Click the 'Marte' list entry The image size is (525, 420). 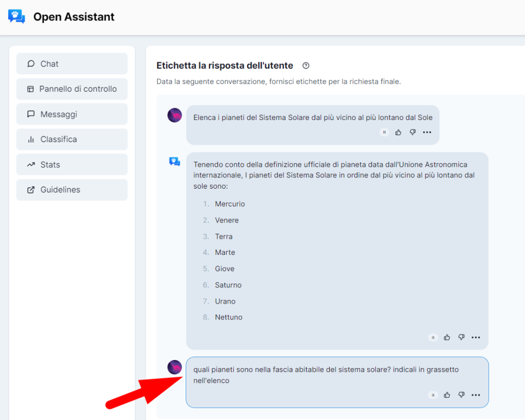[225, 252]
